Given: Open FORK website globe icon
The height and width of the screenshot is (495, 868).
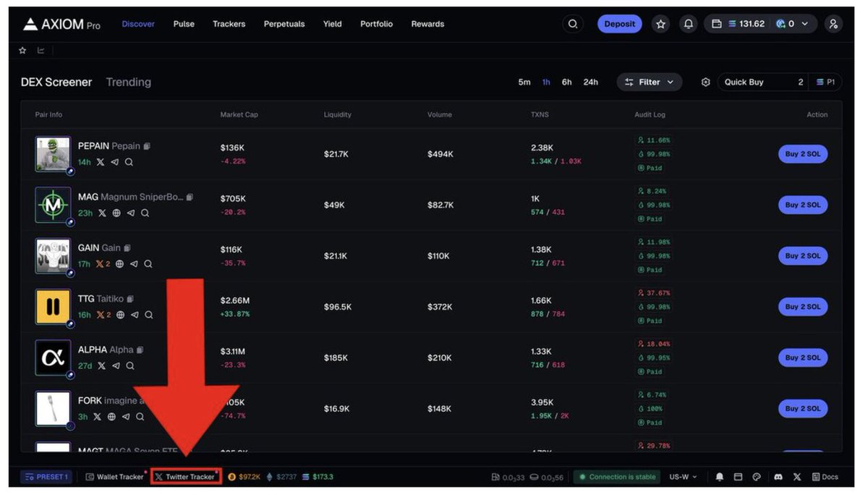Looking at the screenshot, I should [x=111, y=417].
